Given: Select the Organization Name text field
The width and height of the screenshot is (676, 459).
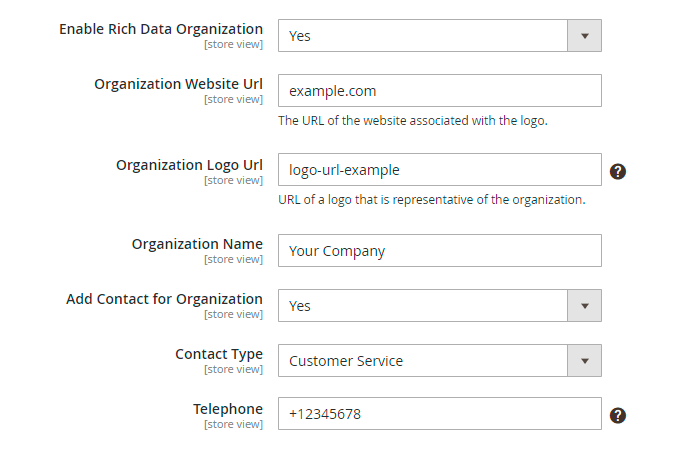Looking at the screenshot, I should (439, 251).
